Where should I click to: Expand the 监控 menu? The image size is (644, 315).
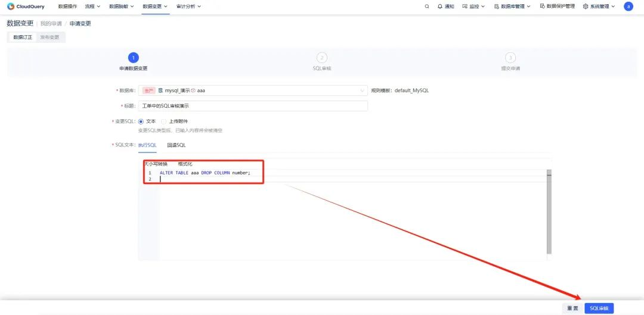point(473,7)
